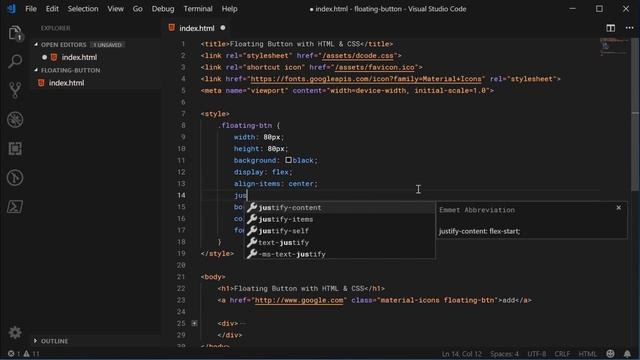Switch to the index.html editor tab
Screen dimensions: 640x360
pos(197,28)
